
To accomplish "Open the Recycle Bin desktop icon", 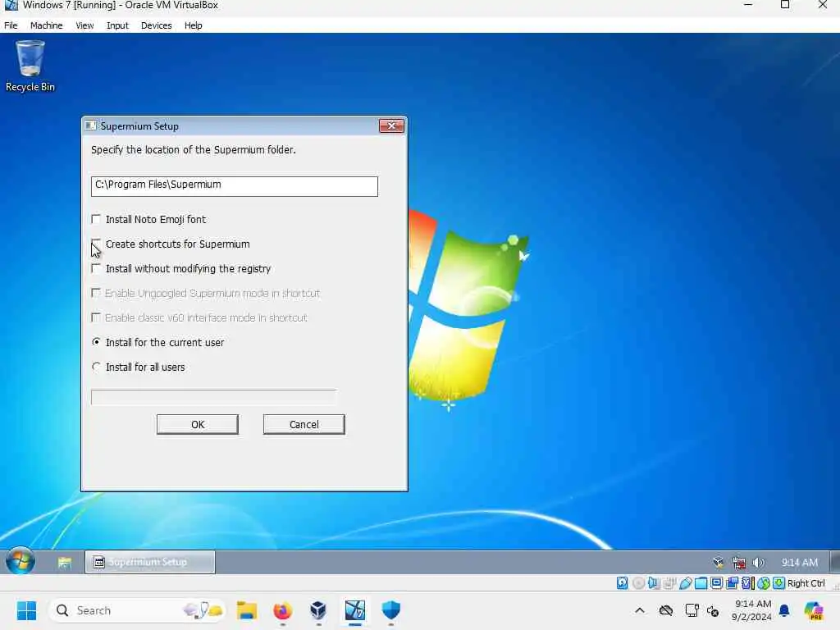I will point(30,66).
